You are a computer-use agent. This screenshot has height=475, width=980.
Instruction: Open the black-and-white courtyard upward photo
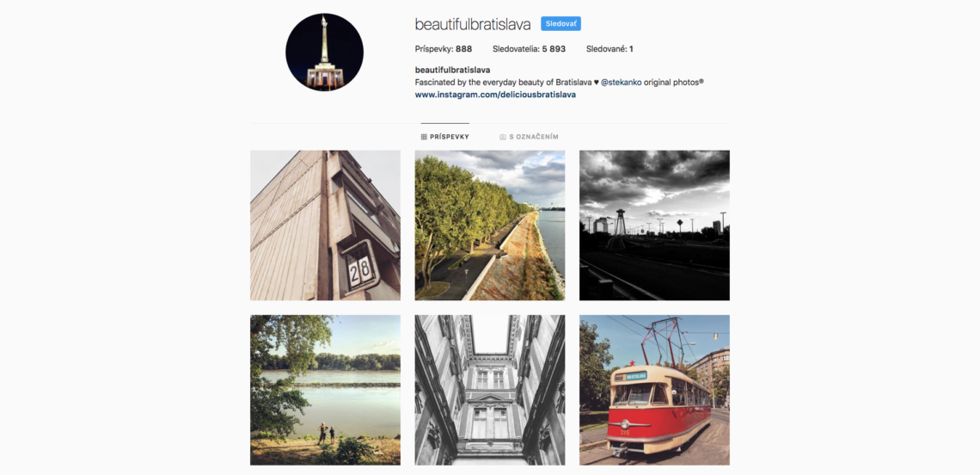tap(490, 390)
